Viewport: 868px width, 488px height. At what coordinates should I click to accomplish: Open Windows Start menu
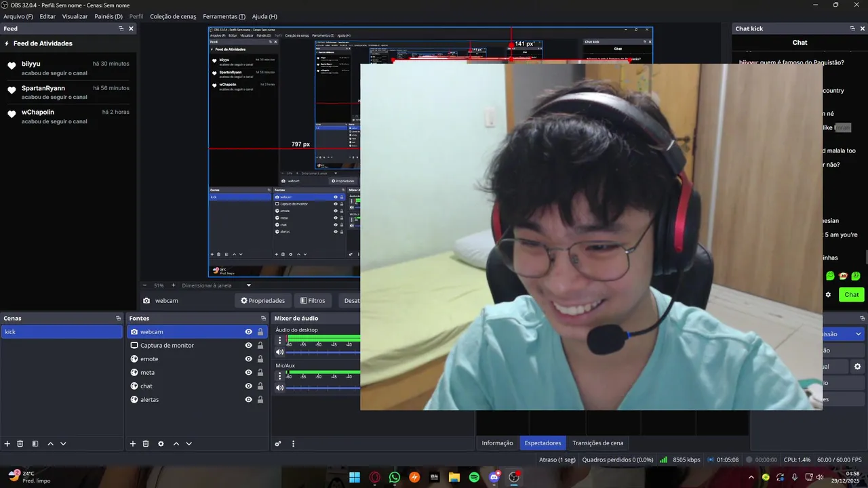pos(355,477)
